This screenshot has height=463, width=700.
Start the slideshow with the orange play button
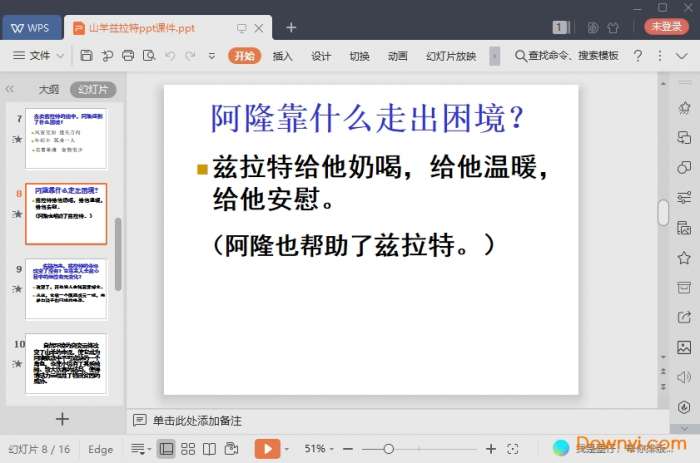tap(267, 449)
